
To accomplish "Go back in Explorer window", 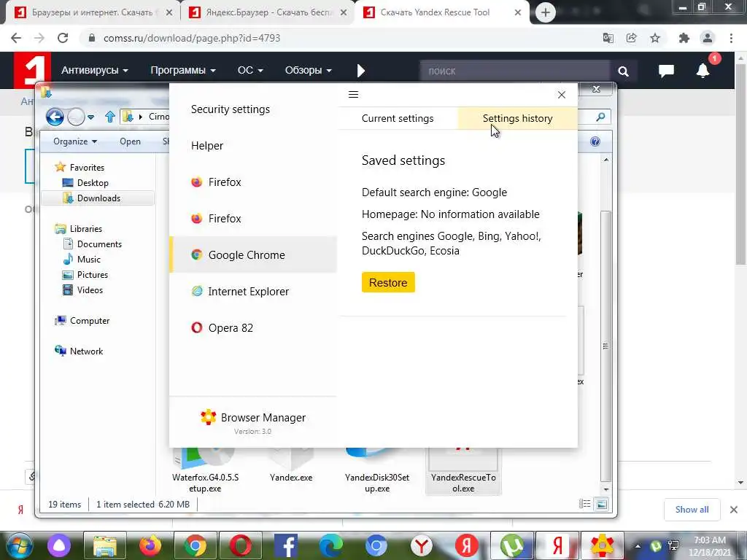I will coord(55,117).
